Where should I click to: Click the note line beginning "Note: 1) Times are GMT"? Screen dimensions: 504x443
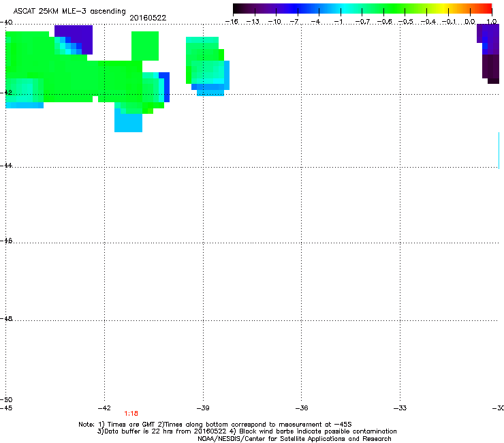(215, 425)
